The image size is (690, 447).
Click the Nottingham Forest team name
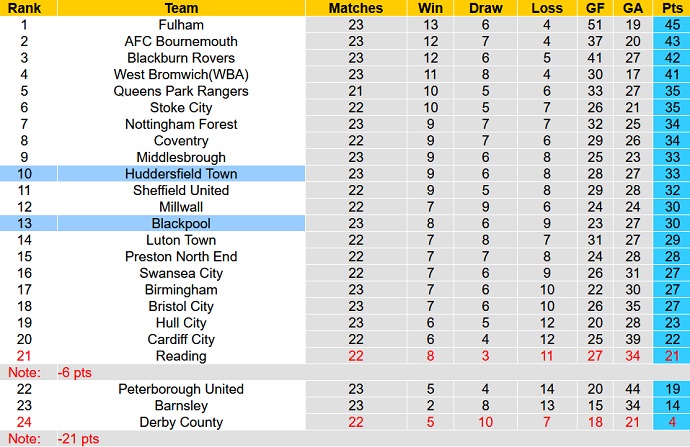click(181, 124)
